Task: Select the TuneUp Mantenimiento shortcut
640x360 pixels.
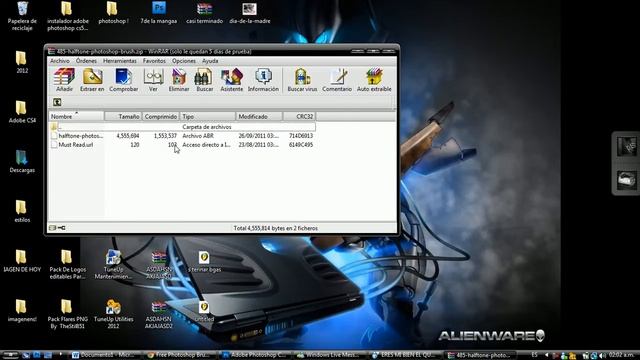Action: [x=113, y=264]
